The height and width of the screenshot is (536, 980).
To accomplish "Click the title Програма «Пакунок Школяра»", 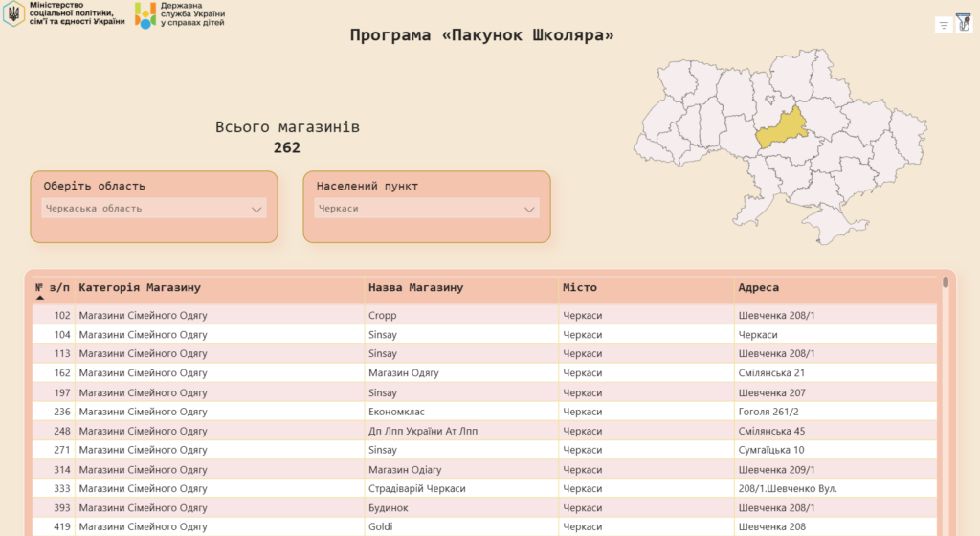I will pyautogui.click(x=482, y=35).
